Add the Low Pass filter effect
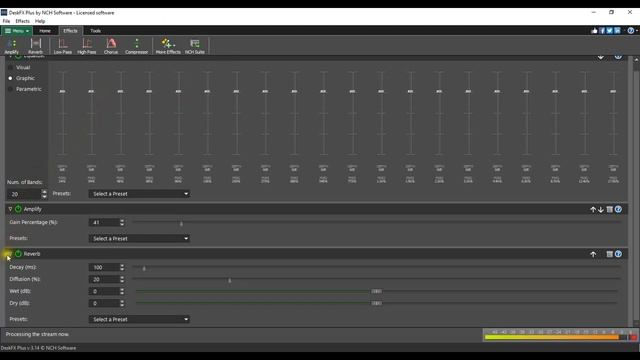 [x=62, y=46]
